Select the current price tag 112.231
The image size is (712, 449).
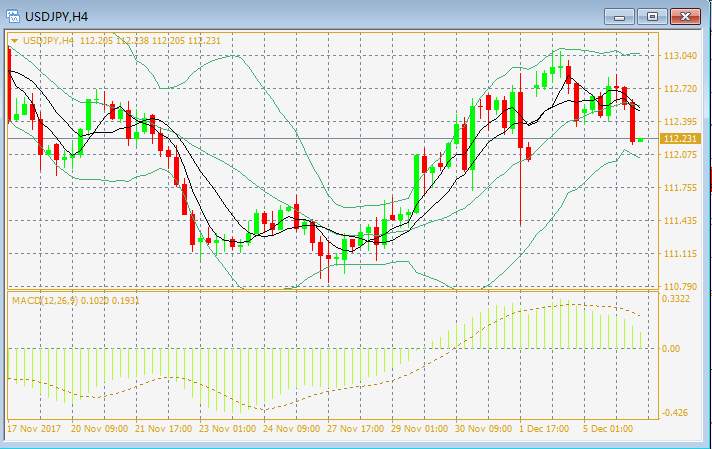tap(680, 138)
